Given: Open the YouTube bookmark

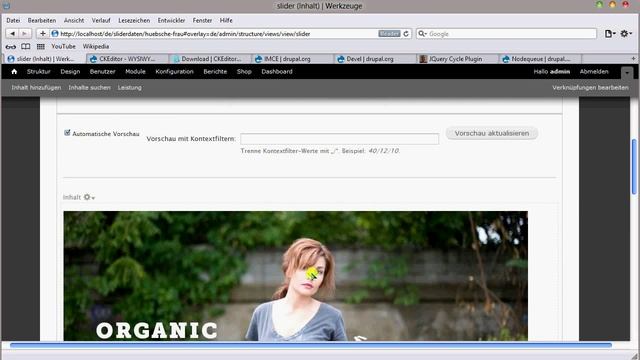Looking at the screenshot, I should coord(63,47).
